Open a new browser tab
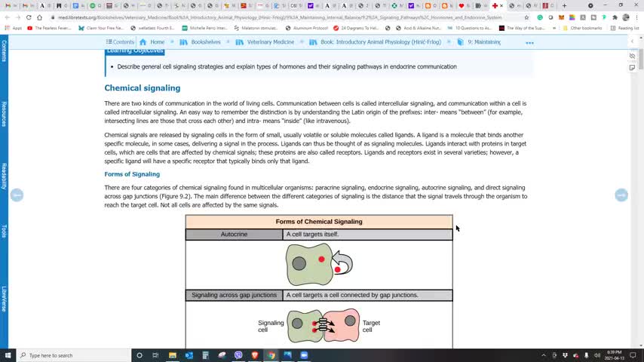The height and width of the screenshot is (362, 644). [564, 6]
